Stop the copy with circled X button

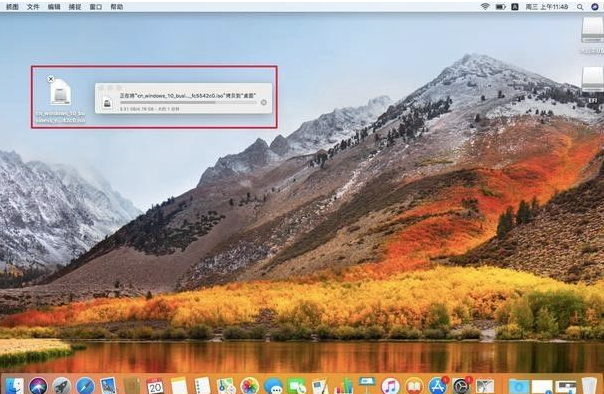pyautogui.click(x=263, y=102)
